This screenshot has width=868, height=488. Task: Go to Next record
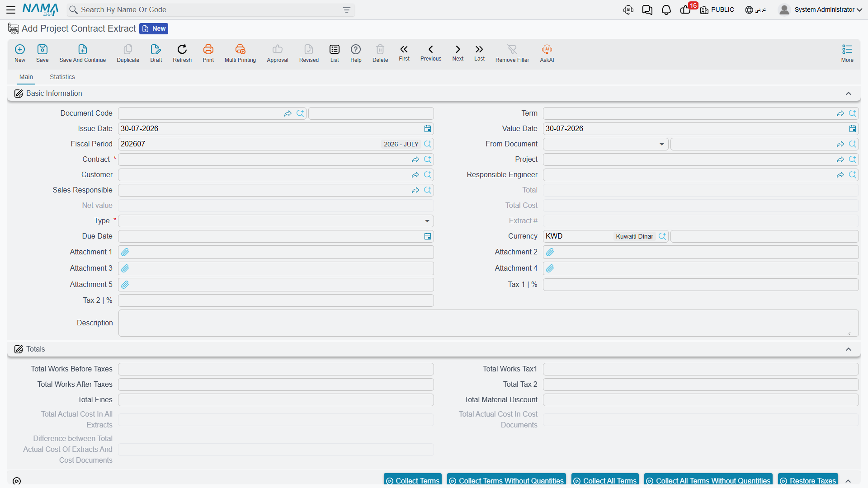458,52
